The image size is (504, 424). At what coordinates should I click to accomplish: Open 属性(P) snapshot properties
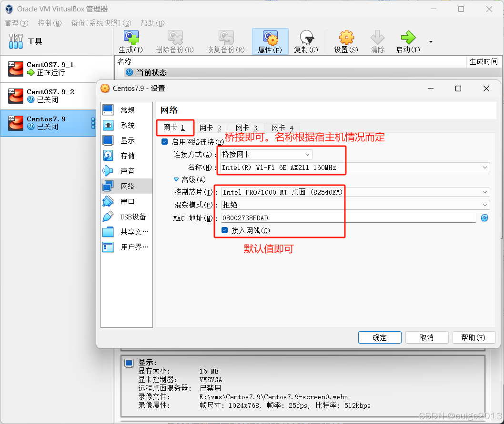point(270,41)
